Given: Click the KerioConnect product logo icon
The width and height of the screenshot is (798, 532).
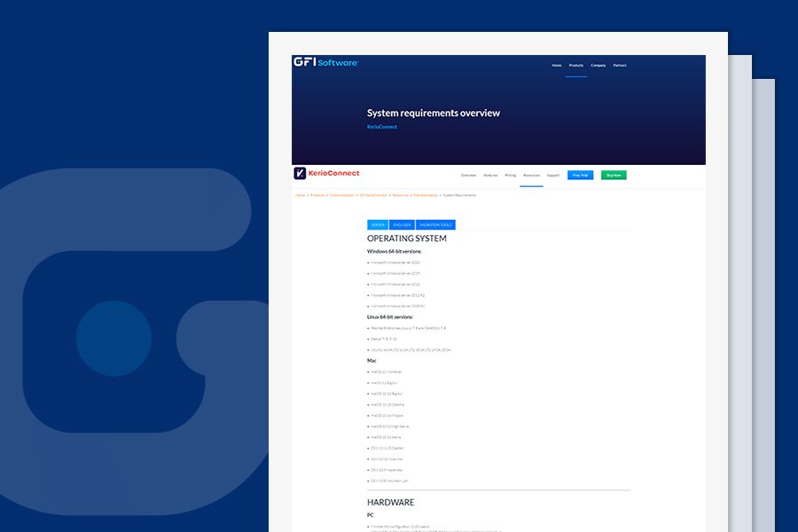Looking at the screenshot, I should [x=300, y=173].
